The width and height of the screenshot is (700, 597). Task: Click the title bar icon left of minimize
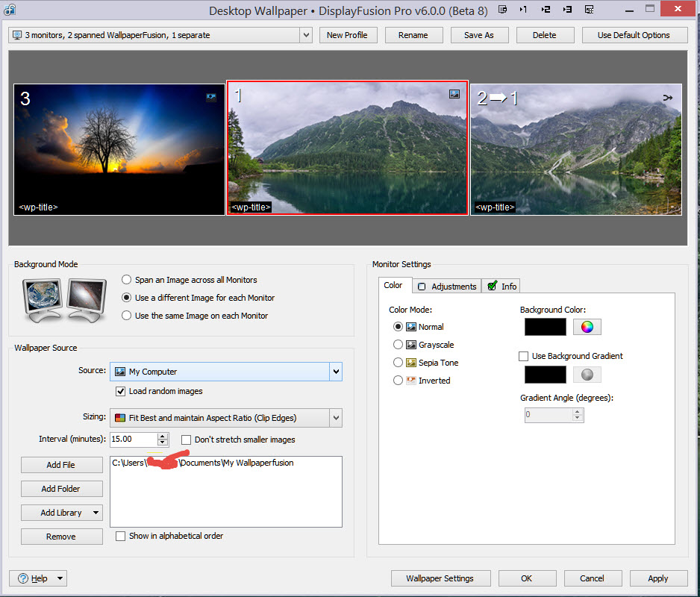(x=590, y=10)
